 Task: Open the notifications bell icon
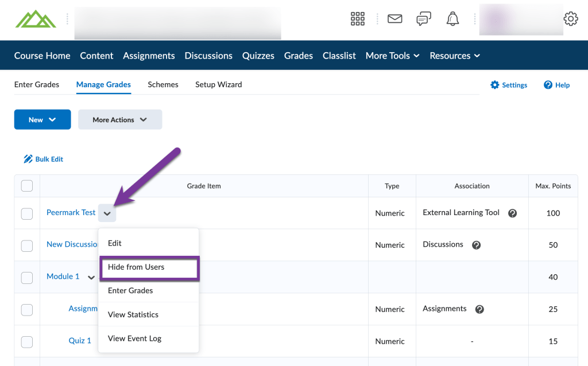tap(452, 19)
